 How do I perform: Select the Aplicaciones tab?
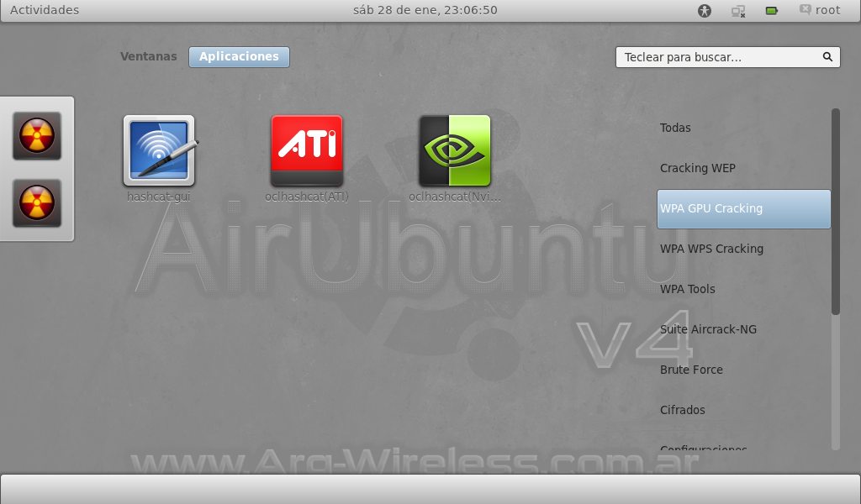coord(239,56)
